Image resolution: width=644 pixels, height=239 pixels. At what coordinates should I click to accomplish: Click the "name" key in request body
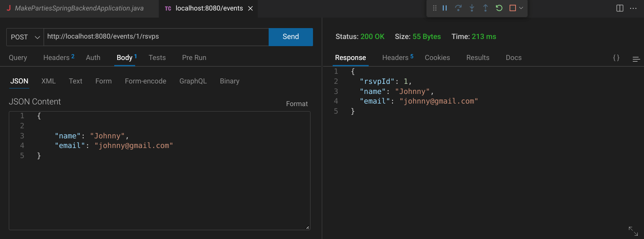[68, 136]
